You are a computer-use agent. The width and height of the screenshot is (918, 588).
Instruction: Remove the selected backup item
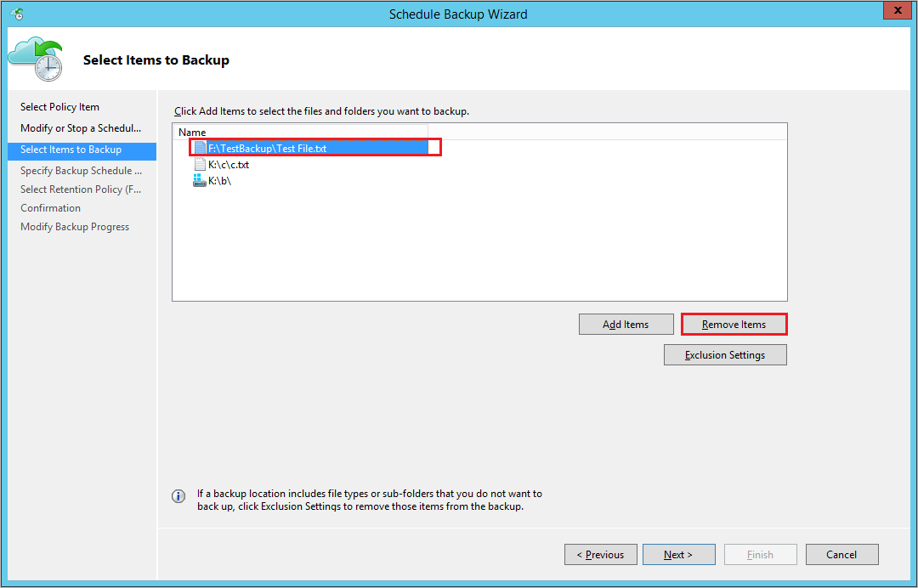point(734,324)
